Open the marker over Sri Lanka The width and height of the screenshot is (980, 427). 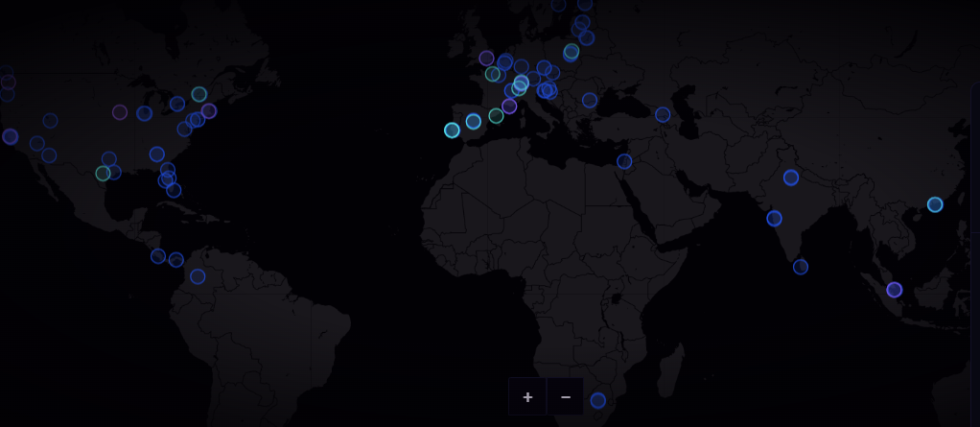(x=801, y=267)
